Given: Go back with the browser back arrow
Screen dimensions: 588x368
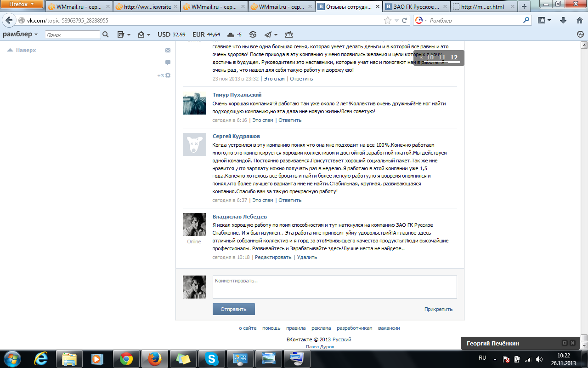Looking at the screenshot, I should coord(9,20).
